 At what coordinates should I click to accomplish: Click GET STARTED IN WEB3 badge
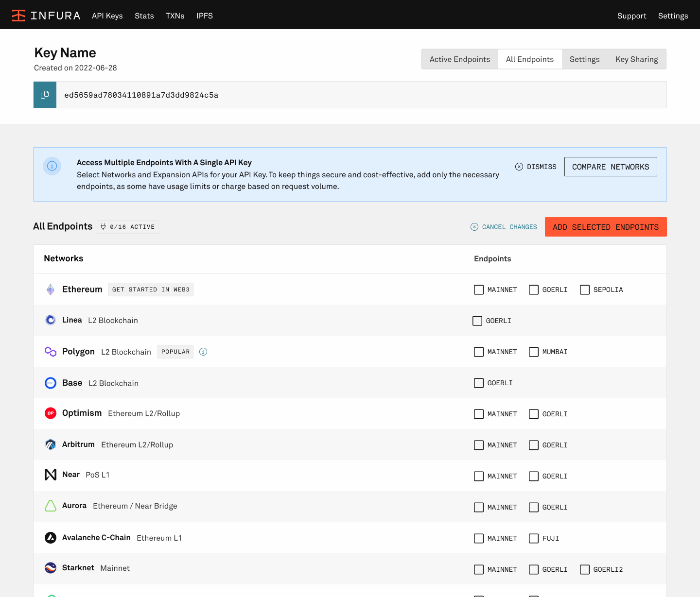pyautogui.click(x=151, y=290)
